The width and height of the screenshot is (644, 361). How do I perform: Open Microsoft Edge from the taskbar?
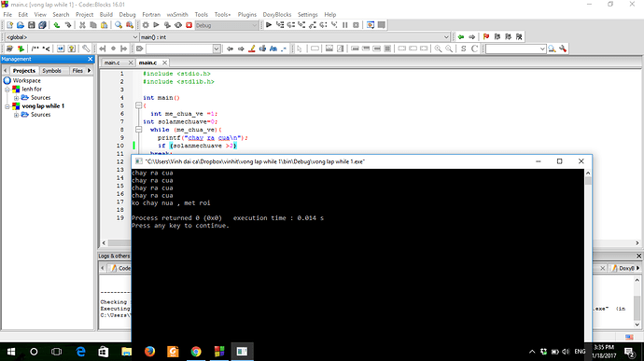click(80, 352)
